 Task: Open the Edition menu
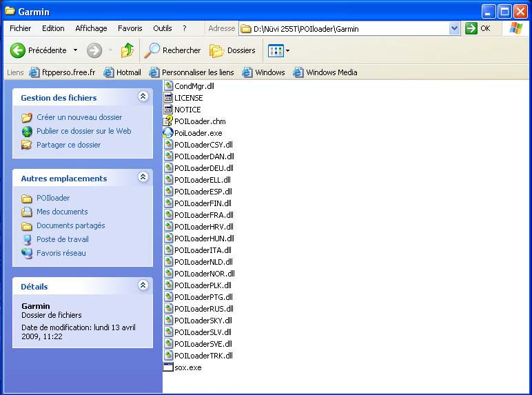coord(53,28)
